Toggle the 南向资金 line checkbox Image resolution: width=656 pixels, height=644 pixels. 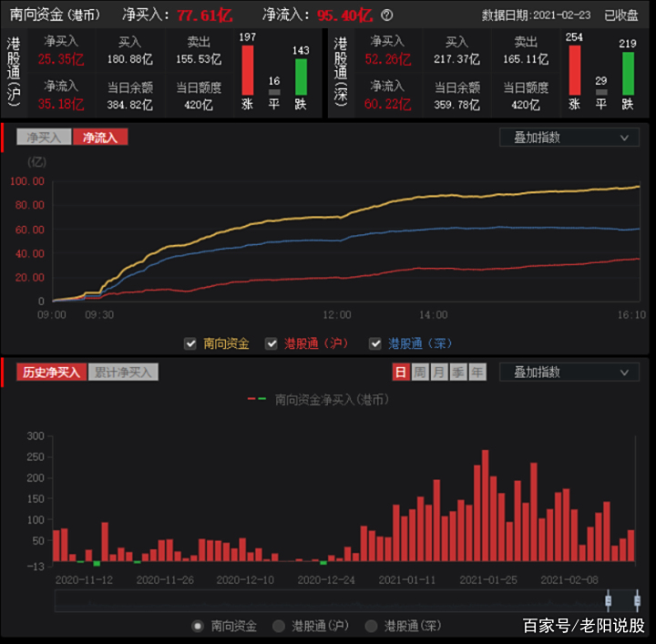[x=190, y=343]
